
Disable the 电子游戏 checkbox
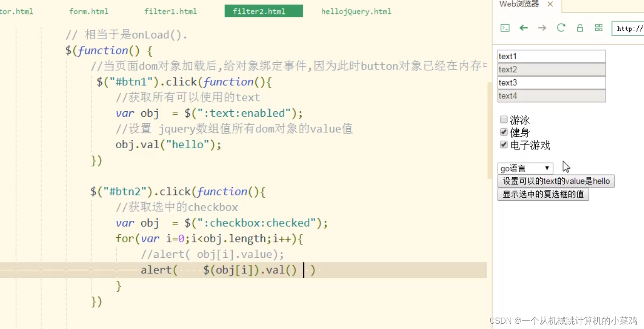click(503, 144)
